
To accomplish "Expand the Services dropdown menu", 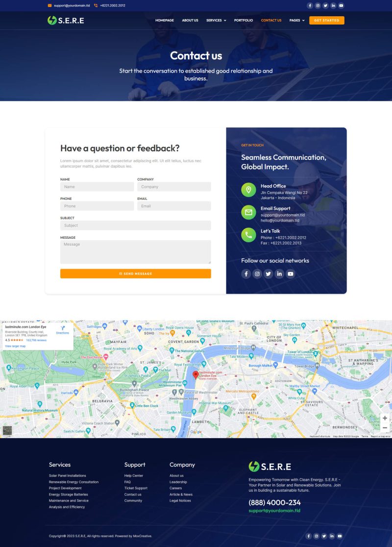I will (x=216, y=21).
